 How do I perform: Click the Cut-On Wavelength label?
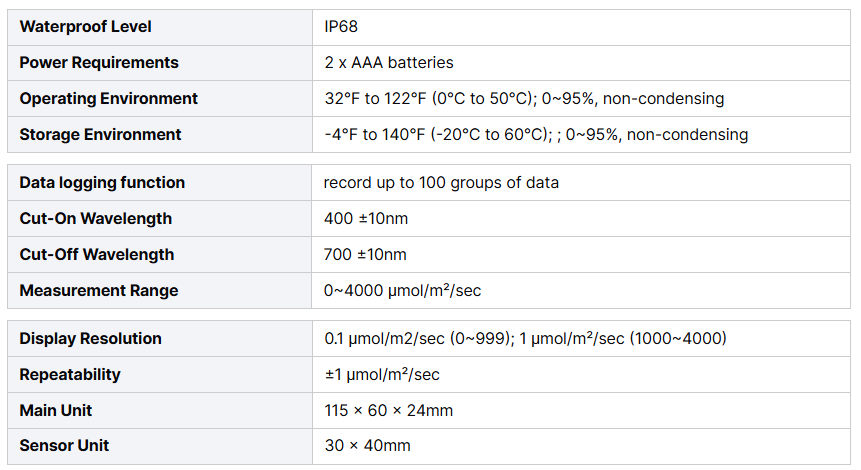click(96, 219)
